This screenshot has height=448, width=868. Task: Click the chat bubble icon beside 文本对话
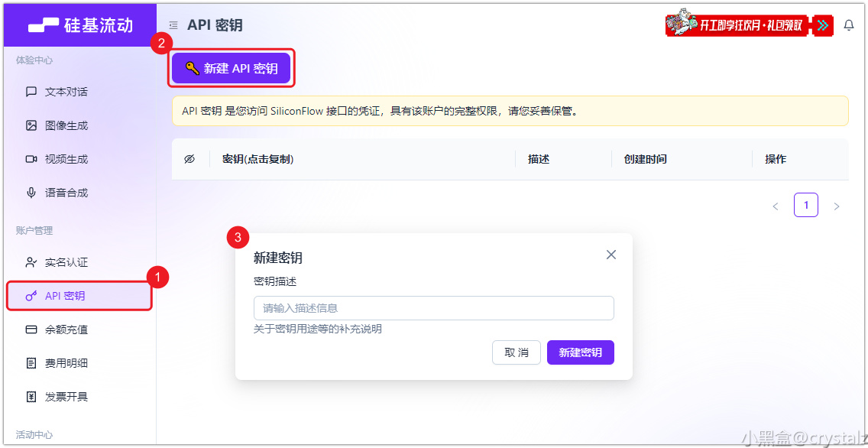[31, 92]
